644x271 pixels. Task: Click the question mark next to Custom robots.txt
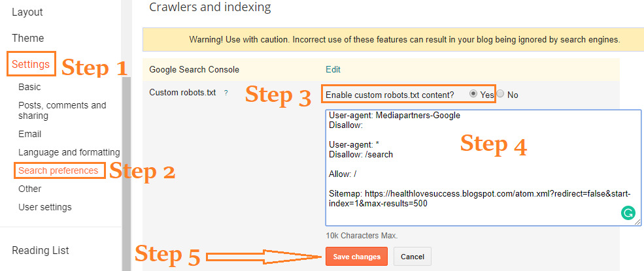(x=226, y=93)
